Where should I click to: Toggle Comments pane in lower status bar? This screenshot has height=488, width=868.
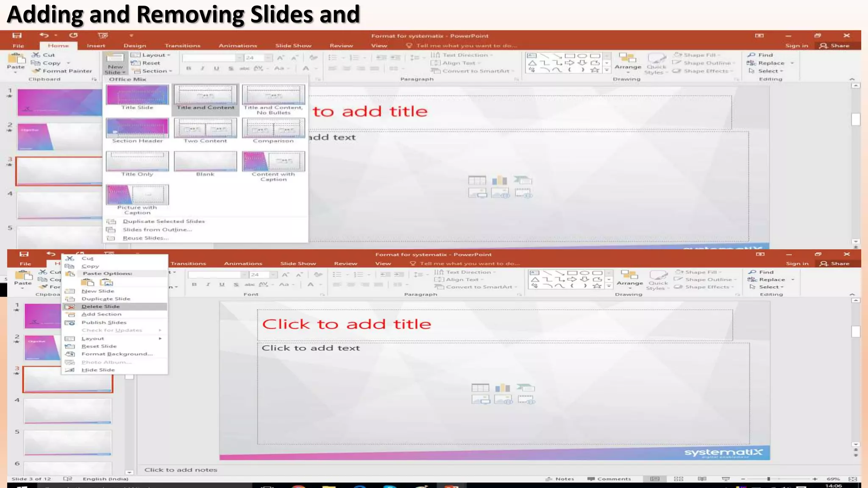(609, 479)
